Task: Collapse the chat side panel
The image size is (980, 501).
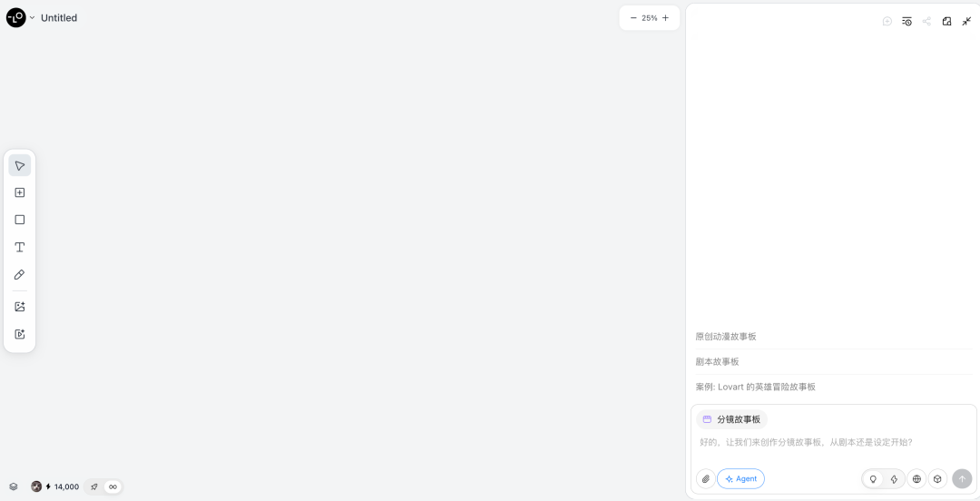Action: pos(966,21)
